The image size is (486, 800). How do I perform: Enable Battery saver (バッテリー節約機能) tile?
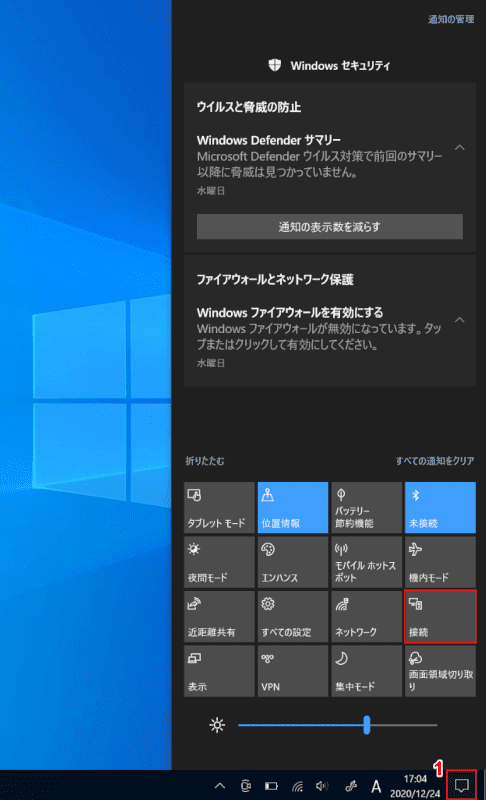(367, 508)
